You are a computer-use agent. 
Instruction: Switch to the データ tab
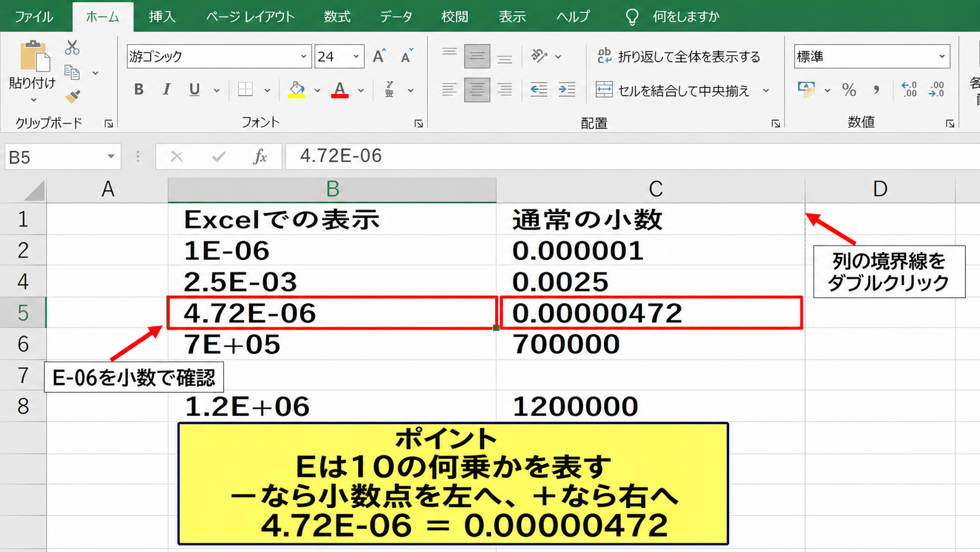[x=396, y=16]
